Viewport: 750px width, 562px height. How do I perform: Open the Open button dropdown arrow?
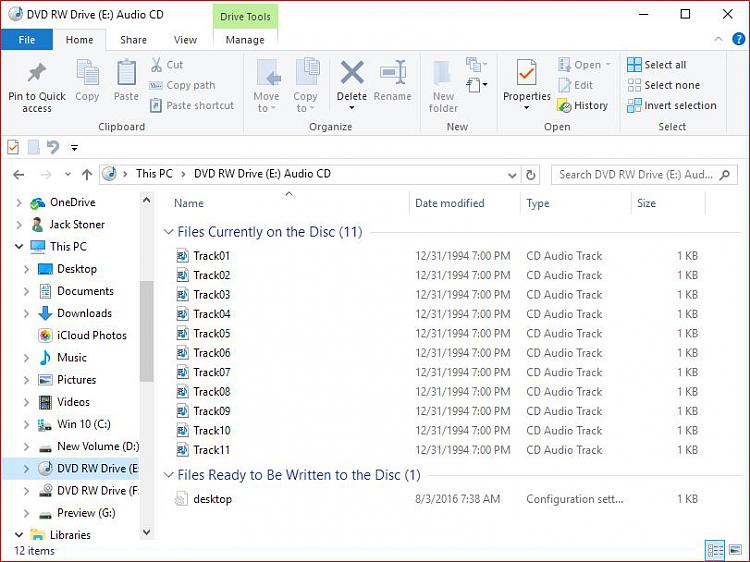(x=608, y=65)
